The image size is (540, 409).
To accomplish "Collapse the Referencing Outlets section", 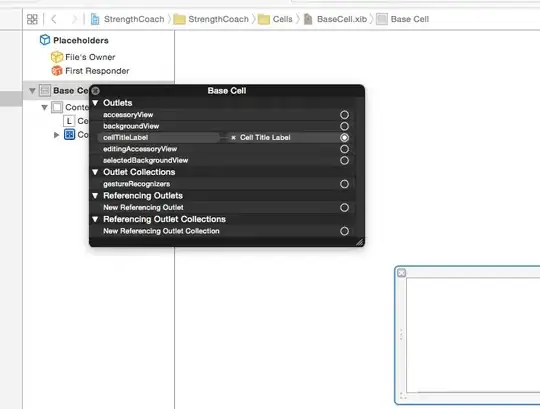I will (x=95, y=196).
